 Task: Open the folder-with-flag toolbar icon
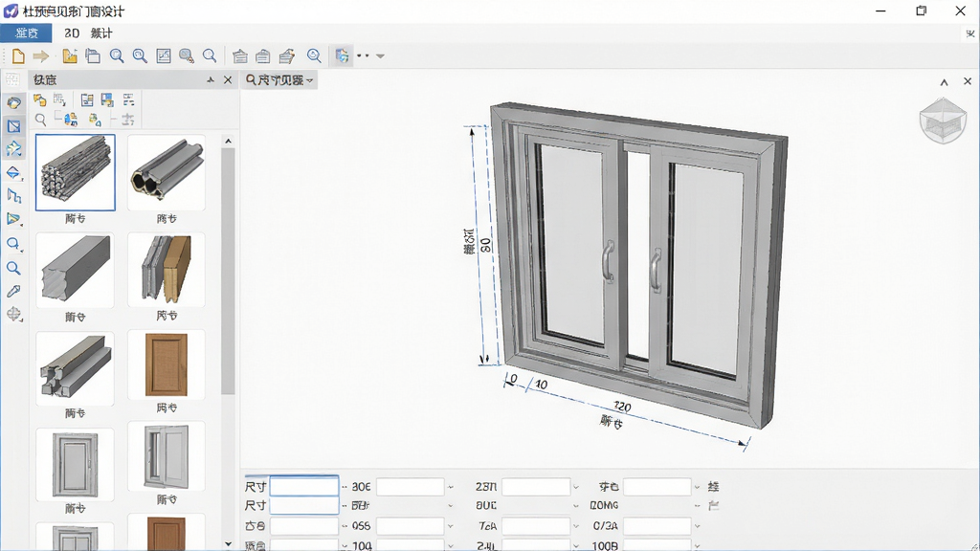[69, 56]
